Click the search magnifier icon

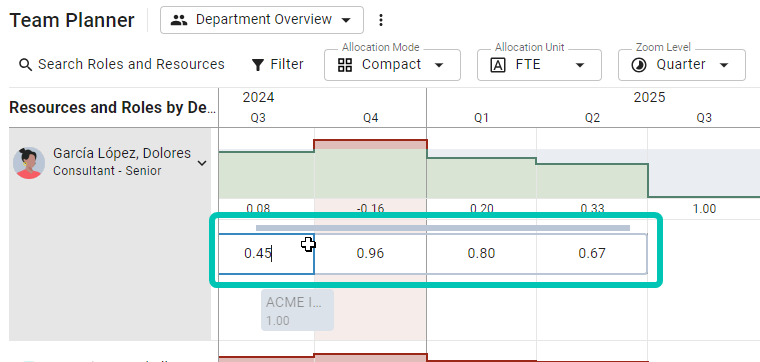25,64
